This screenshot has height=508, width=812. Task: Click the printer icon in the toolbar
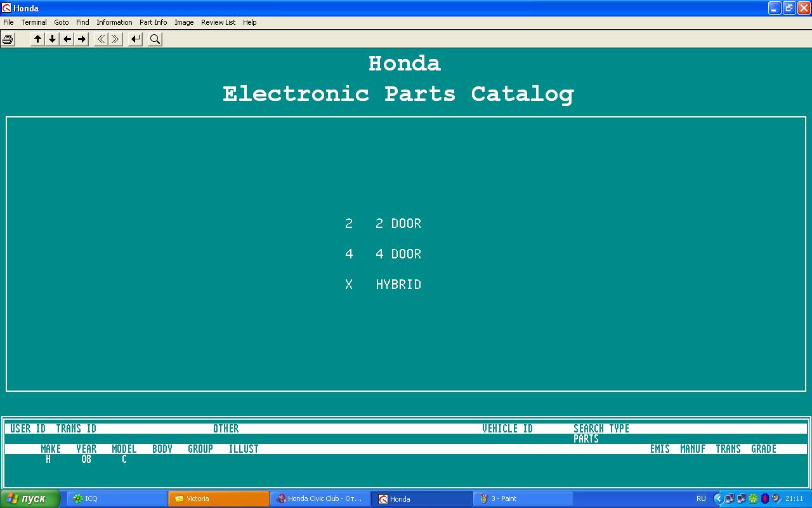point(8,39)
